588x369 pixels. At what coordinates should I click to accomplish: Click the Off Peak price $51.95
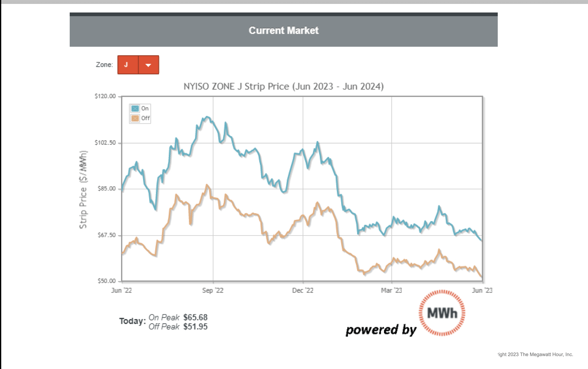coord(195,327)
